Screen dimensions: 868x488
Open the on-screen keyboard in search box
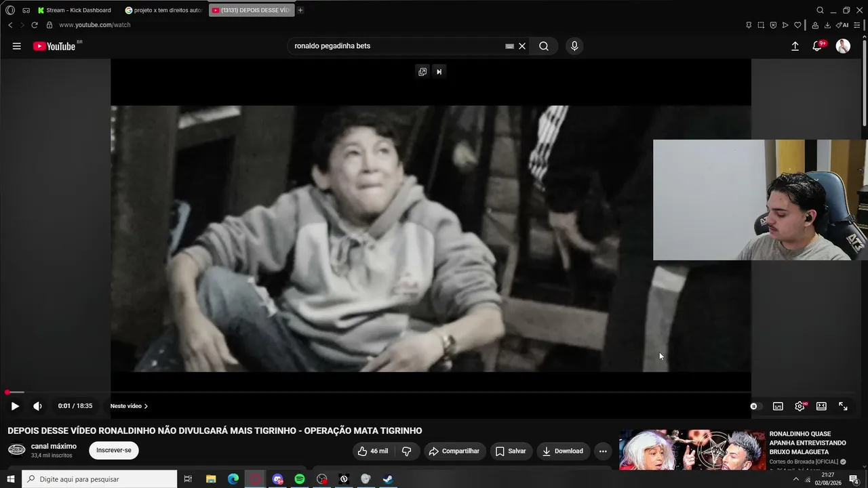click(x=509, y=46)
